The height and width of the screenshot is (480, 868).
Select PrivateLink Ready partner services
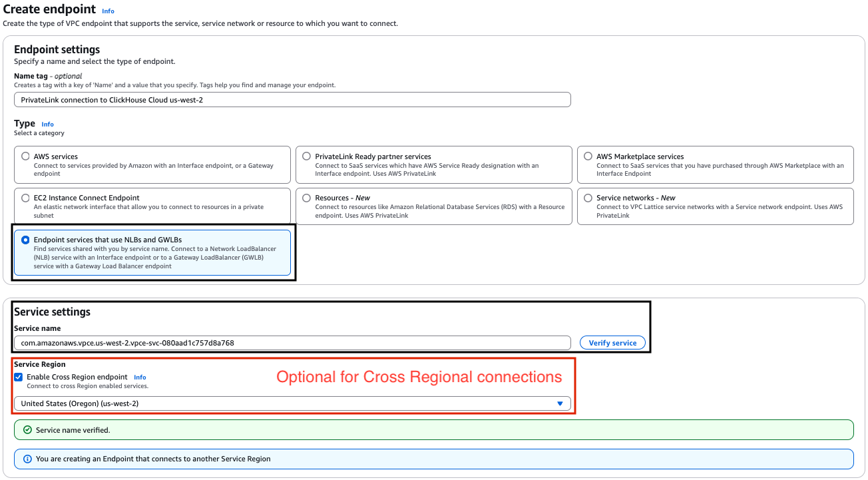point(307,156)
